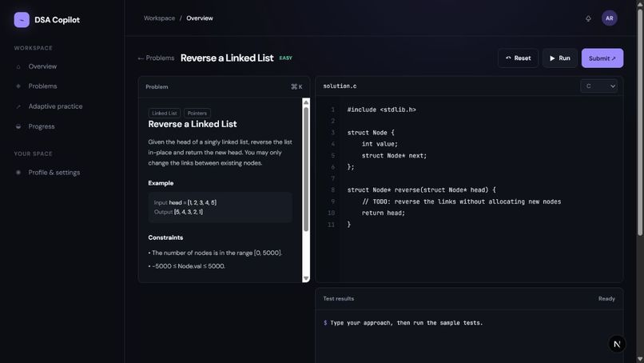The height and width of the screenshot is (363, 644).
Task: Open Overview in the sidebar
Action: (42, 66)
